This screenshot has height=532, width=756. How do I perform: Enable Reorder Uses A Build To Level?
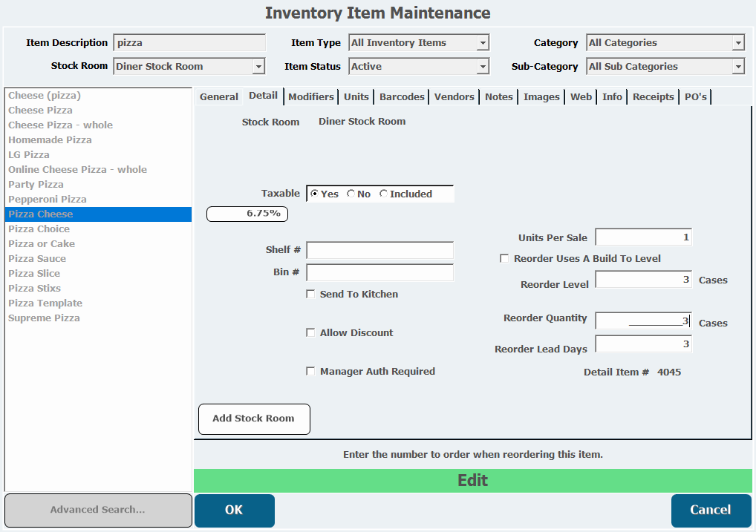click(x=505, y=259)
